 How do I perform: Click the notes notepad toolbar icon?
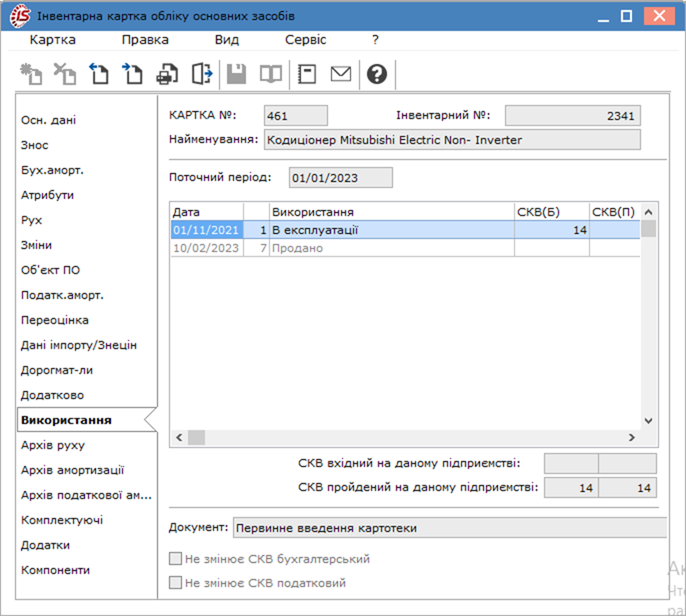[307, 74]
